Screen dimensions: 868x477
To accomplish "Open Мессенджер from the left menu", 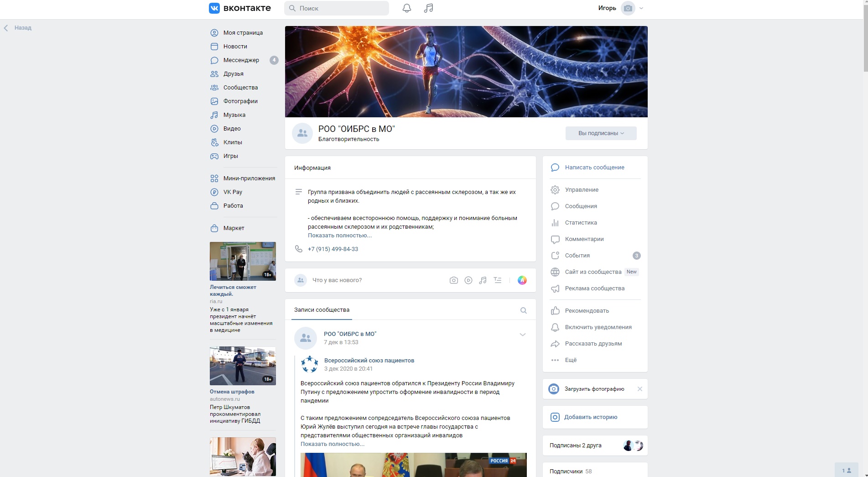I will [x=241, y=60].
